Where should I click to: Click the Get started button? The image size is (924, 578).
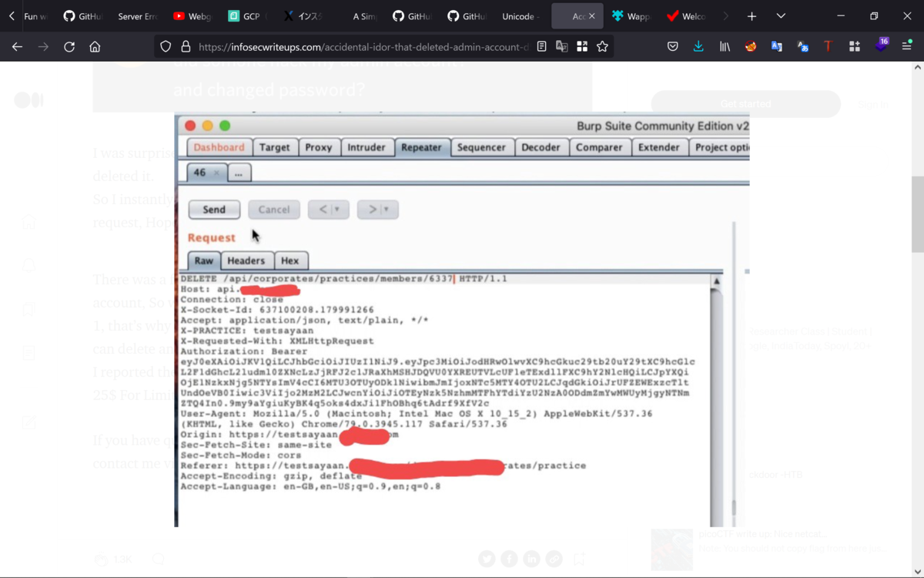click(745, 104)
